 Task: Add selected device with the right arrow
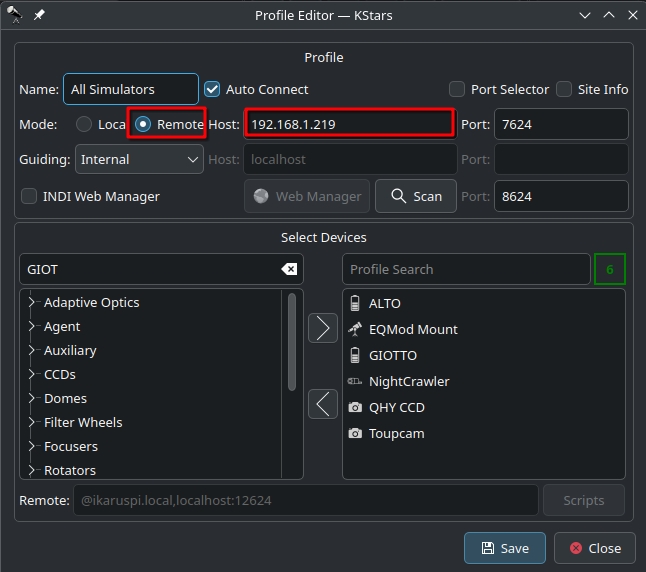[x=323, y=328]
